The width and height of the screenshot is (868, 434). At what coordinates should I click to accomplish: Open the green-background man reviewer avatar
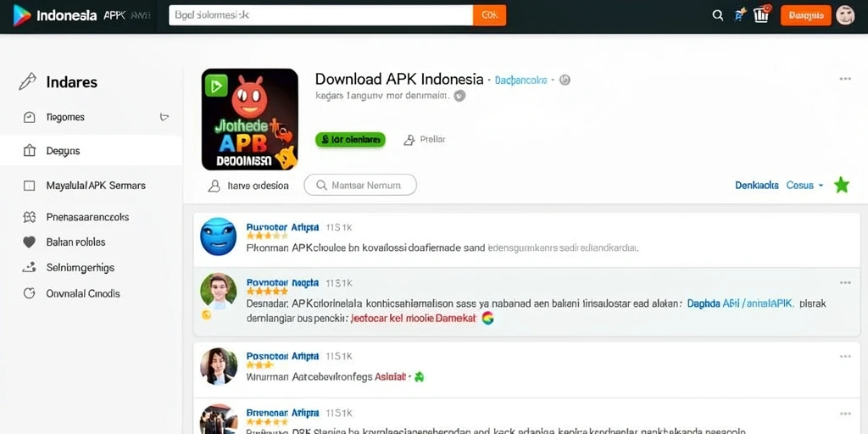pos(218,292)
